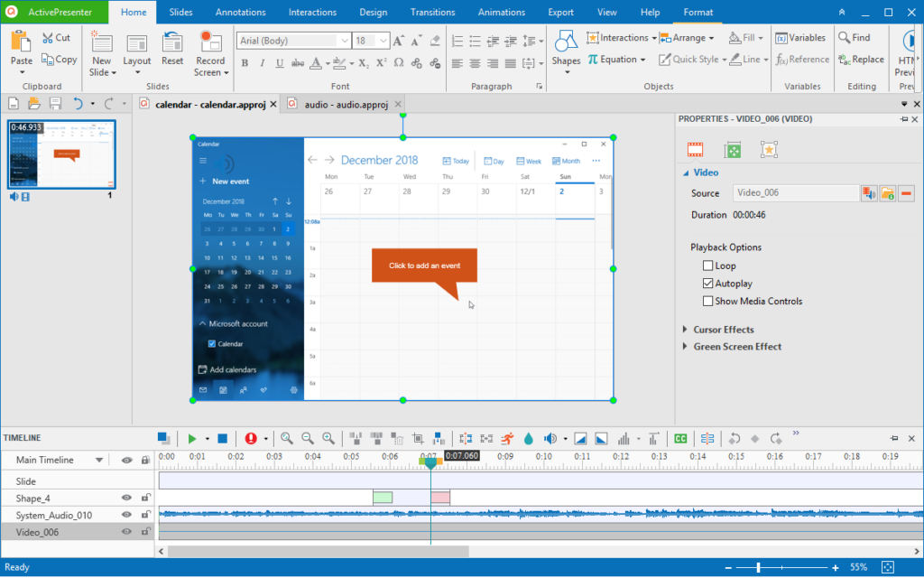Click the Replace button

[x=861, y=59]
